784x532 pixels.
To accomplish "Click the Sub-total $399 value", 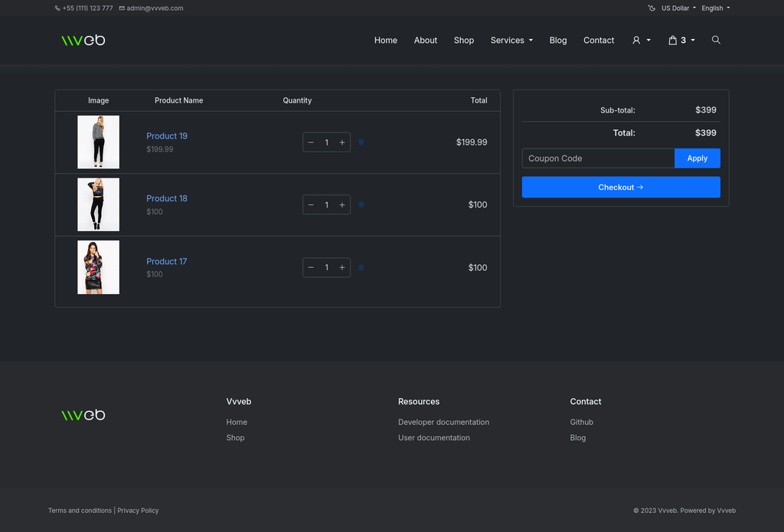I will point(705,110).
